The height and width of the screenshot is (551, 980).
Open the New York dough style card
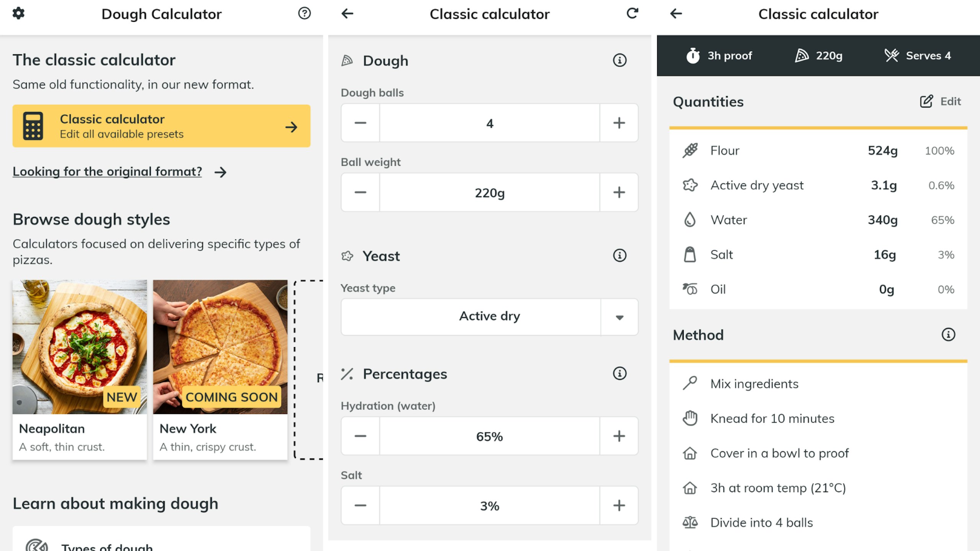(220, 370)
